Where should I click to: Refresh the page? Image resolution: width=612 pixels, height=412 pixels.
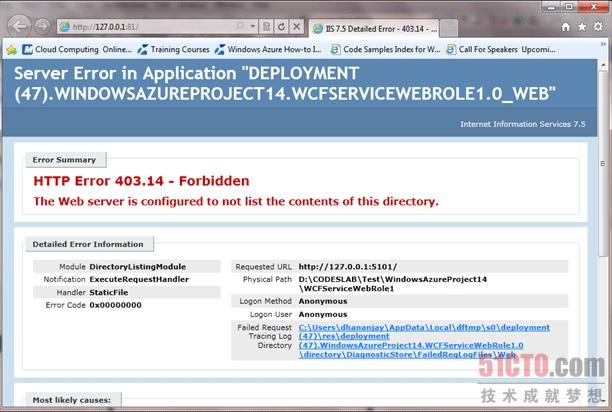click(x=281, y=27)
